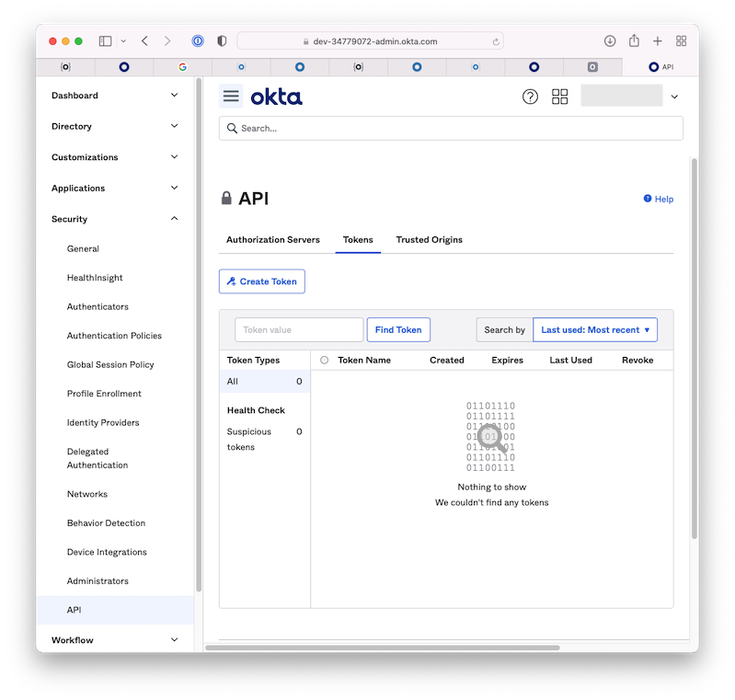Toggle Safari sidebar icon

[x=105, y=41]
